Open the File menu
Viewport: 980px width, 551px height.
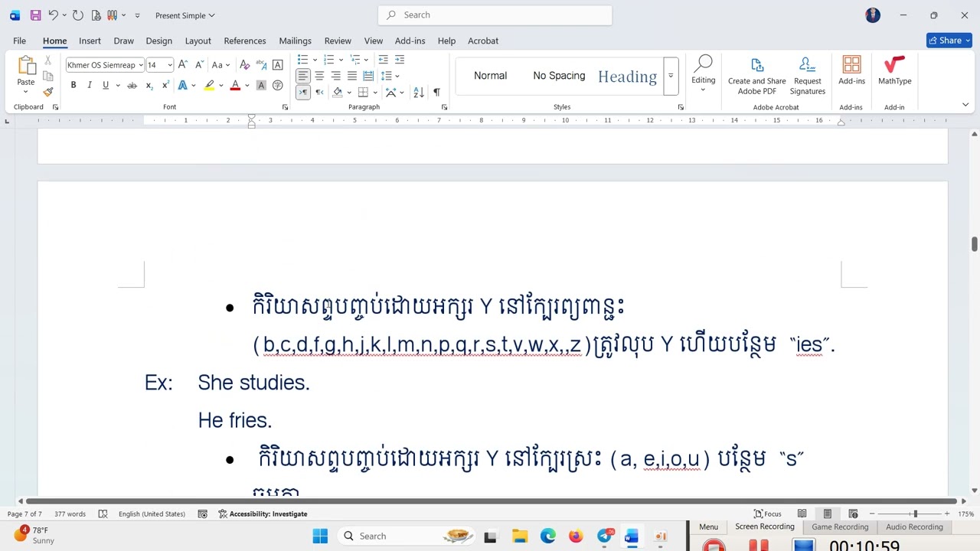point(19,41)
